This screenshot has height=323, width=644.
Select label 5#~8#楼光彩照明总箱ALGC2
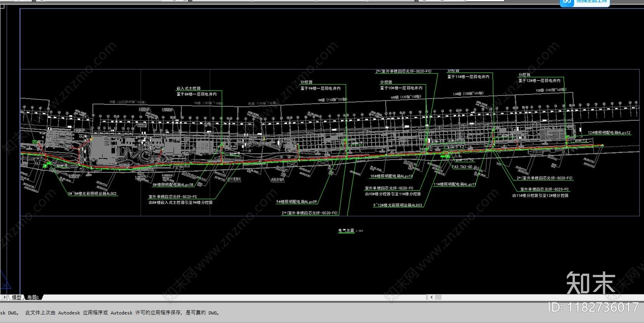(92, 194)
